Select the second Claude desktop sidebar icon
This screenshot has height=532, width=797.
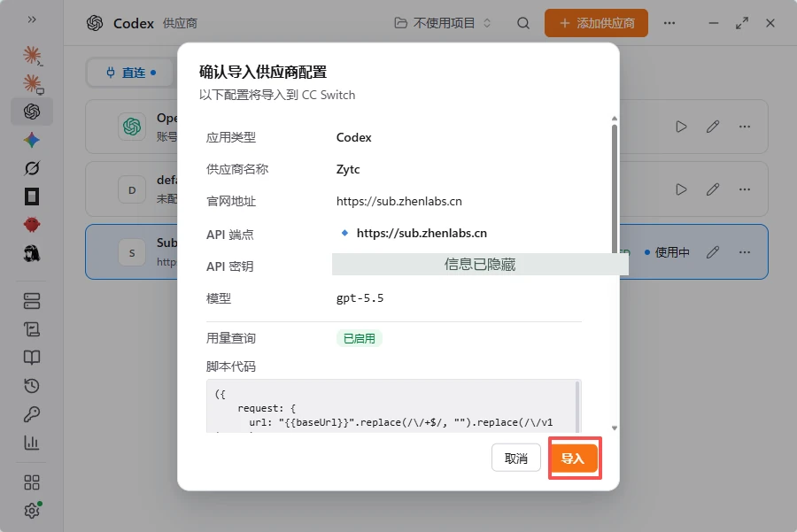32,83
